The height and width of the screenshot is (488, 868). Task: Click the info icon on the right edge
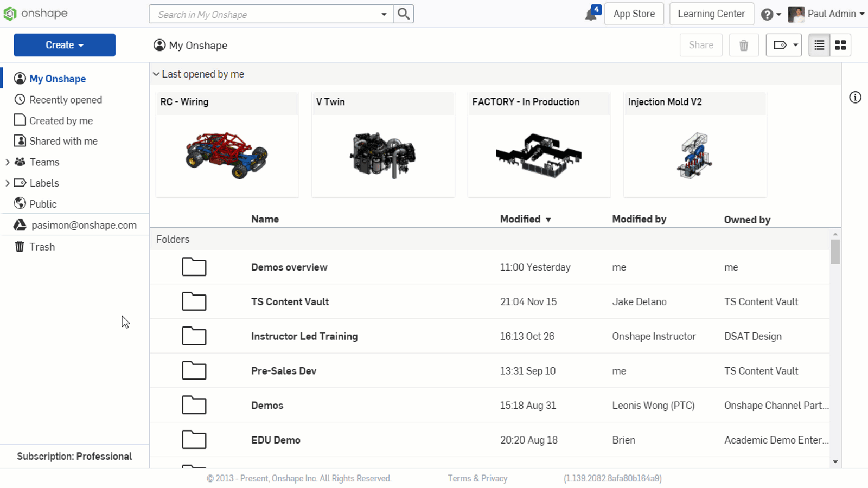pyautogui.click(x=855, y=98)
